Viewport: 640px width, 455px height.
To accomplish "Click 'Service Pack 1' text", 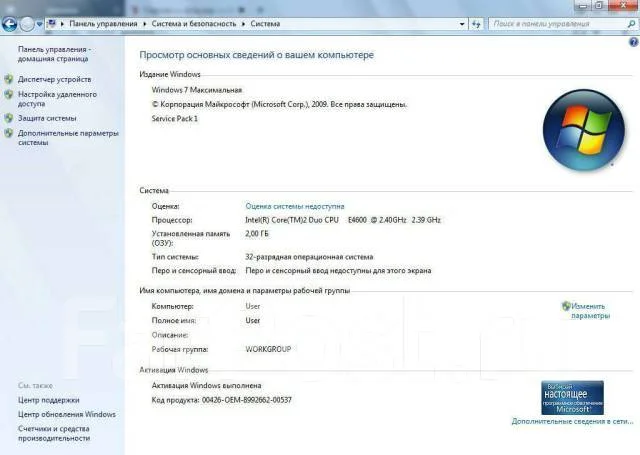I will [x=175, y=119].
